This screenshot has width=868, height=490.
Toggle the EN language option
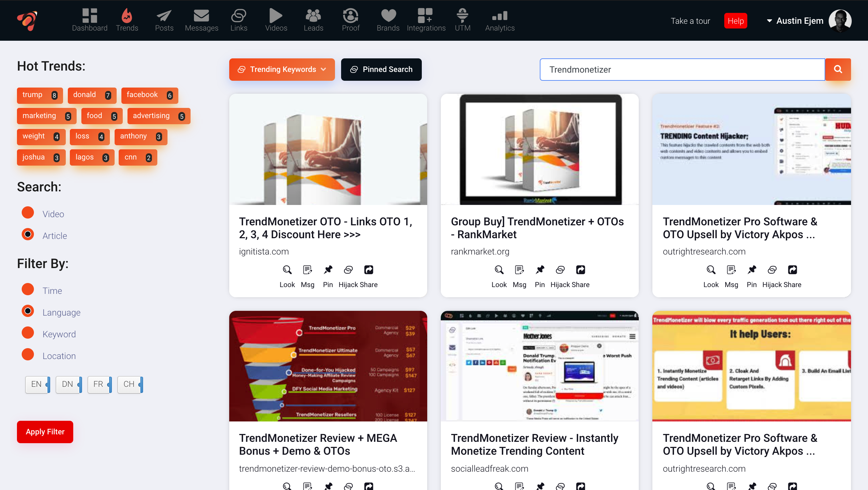coord(38,384)
